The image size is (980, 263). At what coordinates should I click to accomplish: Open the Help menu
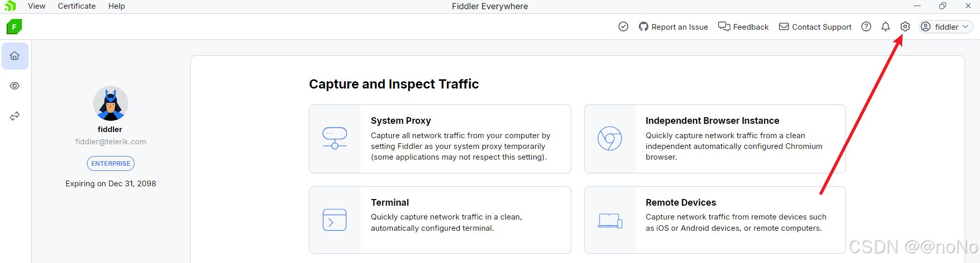point(117,6)
